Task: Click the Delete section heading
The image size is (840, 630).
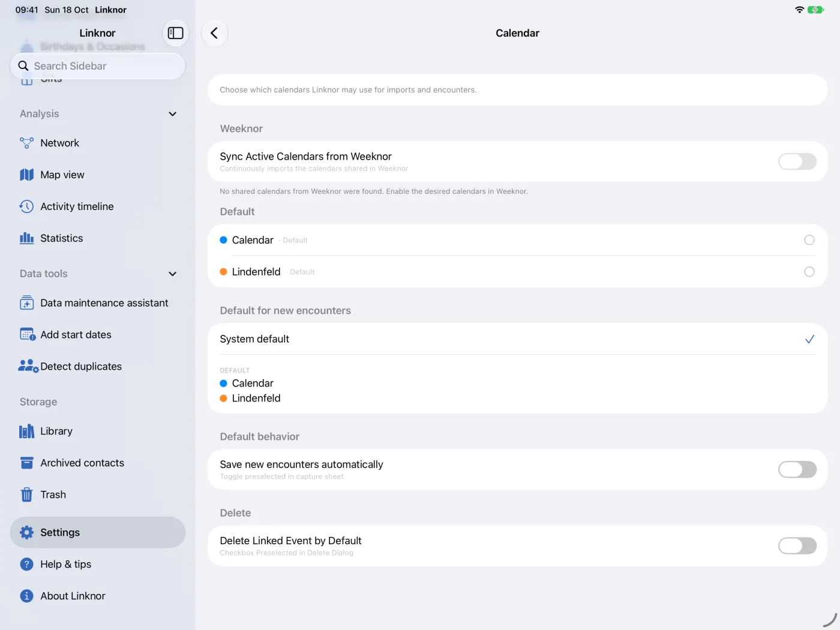Action: coord(235,513)
